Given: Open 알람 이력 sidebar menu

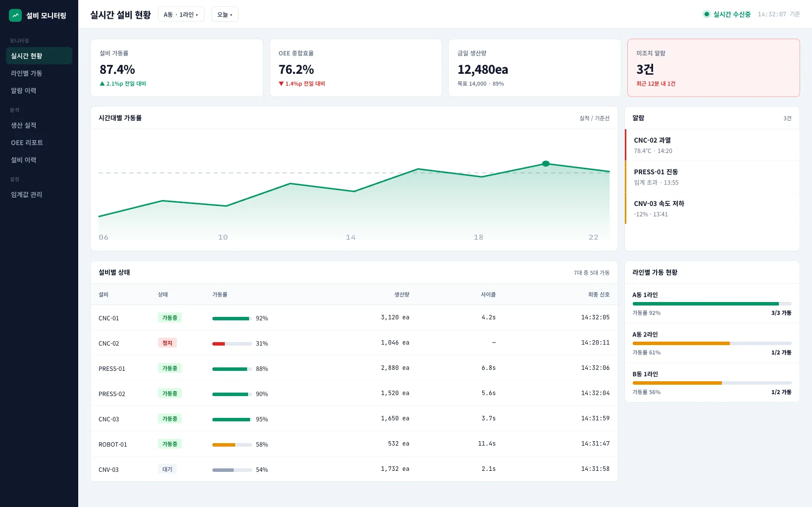Looking at the screenshot, I should [39, 91].
